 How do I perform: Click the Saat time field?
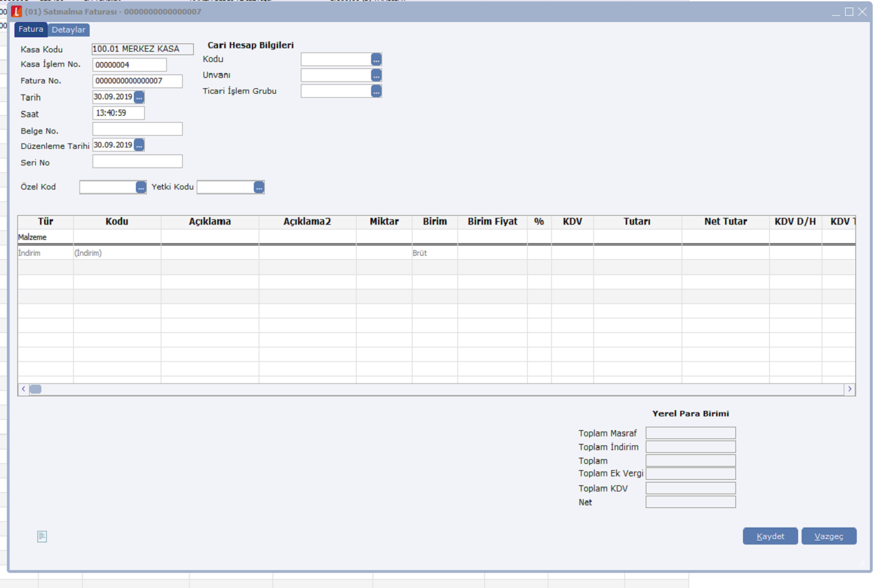[118, 113]
